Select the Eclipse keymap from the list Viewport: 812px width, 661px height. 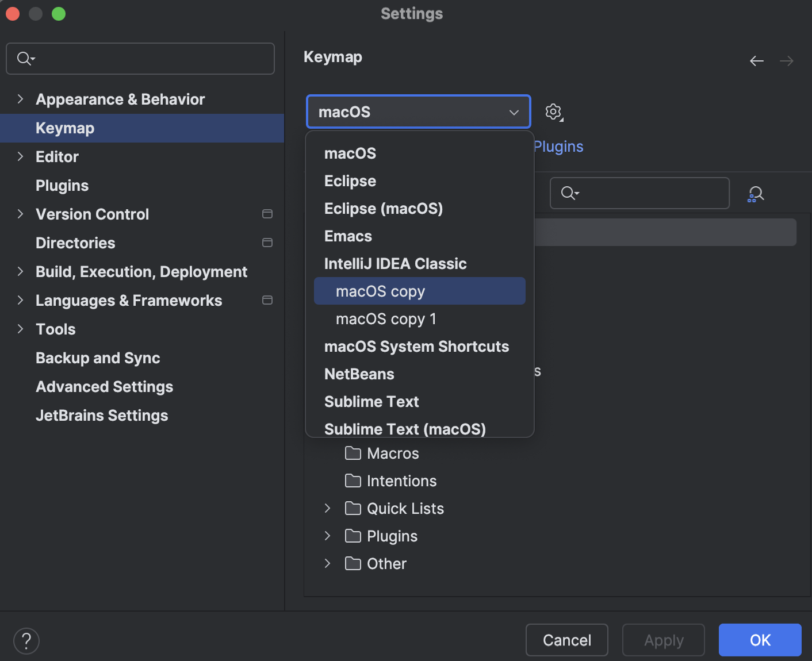tap(350, 180)
